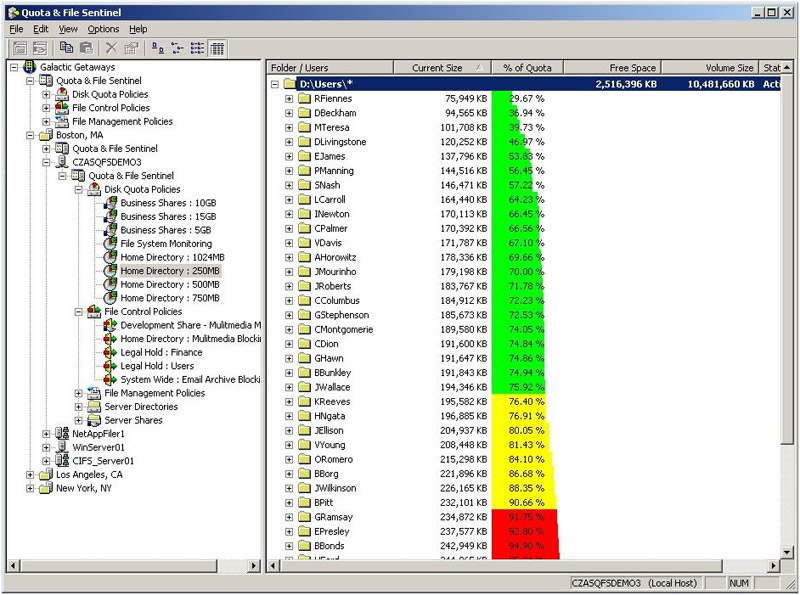The height and width of the screenshot is (595, 800).
Task: Switch to Large Icons view
Action: [157, 48]
